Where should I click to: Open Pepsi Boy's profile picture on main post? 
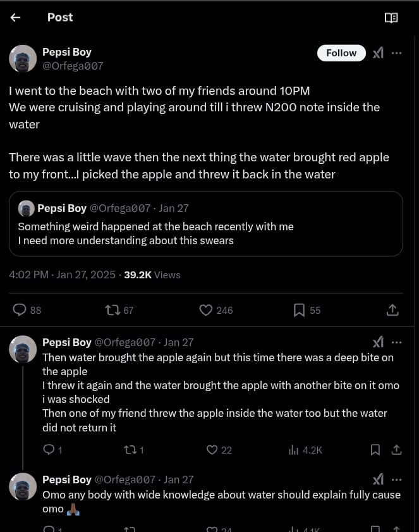[x=23, y=59]
